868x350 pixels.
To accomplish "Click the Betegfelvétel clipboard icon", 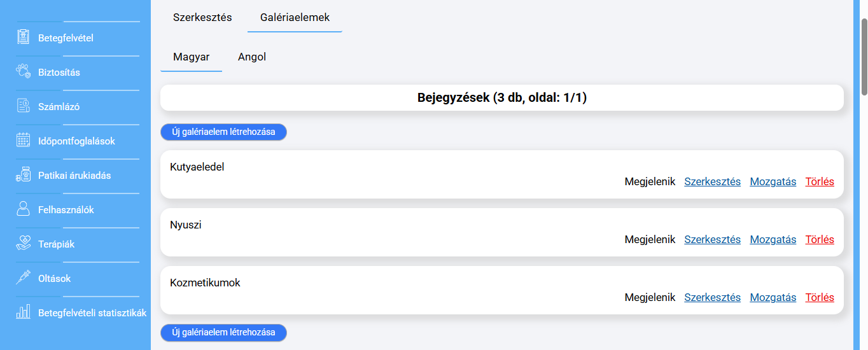I will [x=24, y=37].
